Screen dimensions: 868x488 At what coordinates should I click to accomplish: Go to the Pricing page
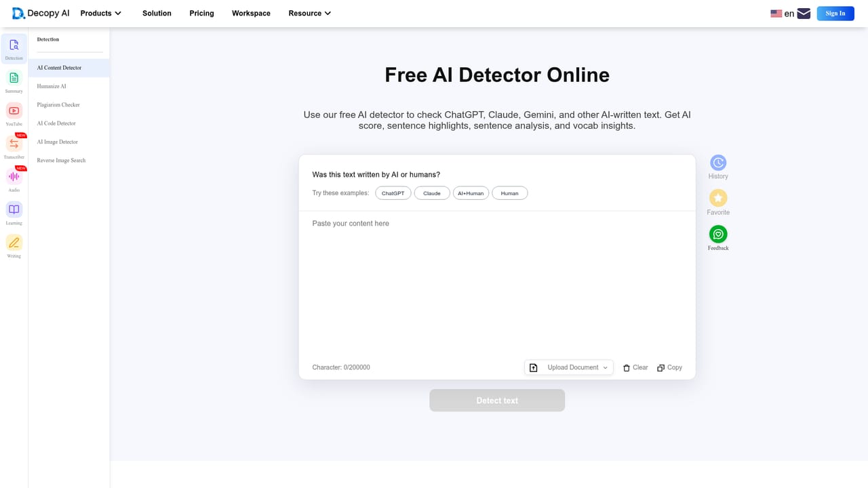click(x=201, y=13)
